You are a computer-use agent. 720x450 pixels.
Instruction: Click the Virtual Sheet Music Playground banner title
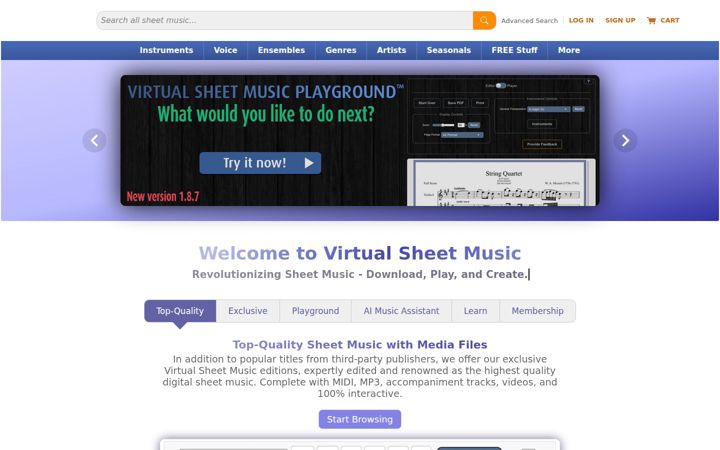[x=265, y=92]
